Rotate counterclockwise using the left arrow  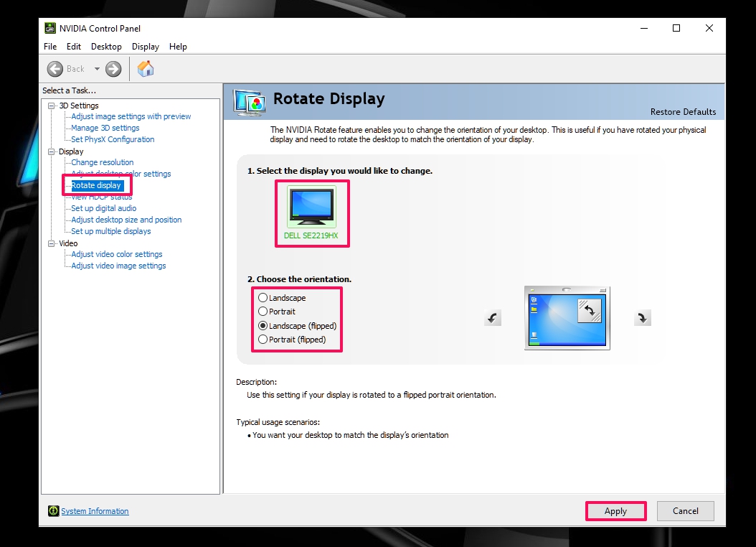492,318
